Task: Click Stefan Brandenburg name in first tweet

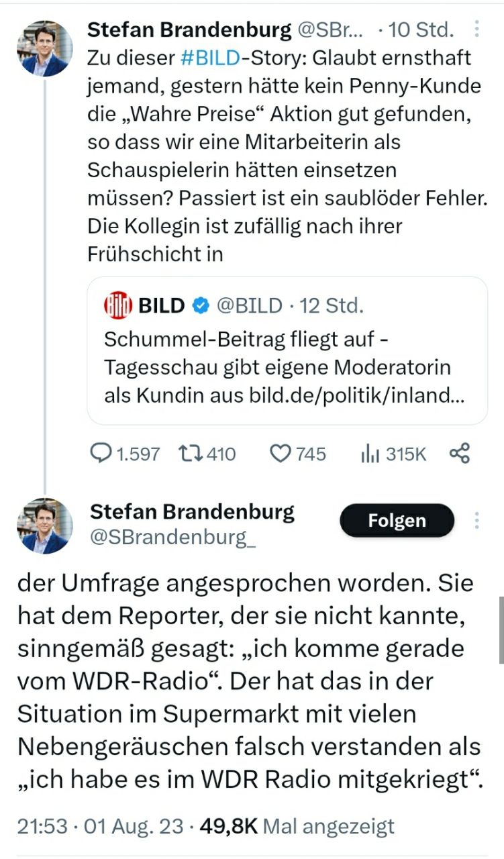Action: tap(190, 30)
